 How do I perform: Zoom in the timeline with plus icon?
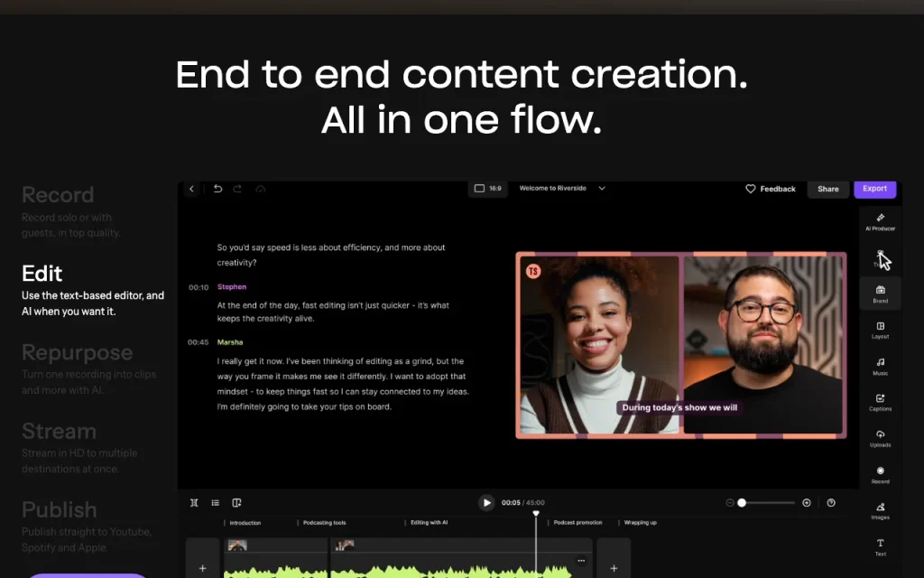[x=806, y=502]
